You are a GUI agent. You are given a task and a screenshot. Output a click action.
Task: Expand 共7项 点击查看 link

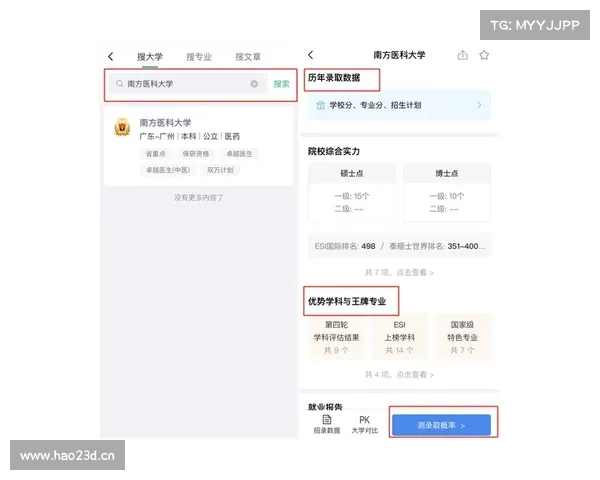(x=399, y=272)
